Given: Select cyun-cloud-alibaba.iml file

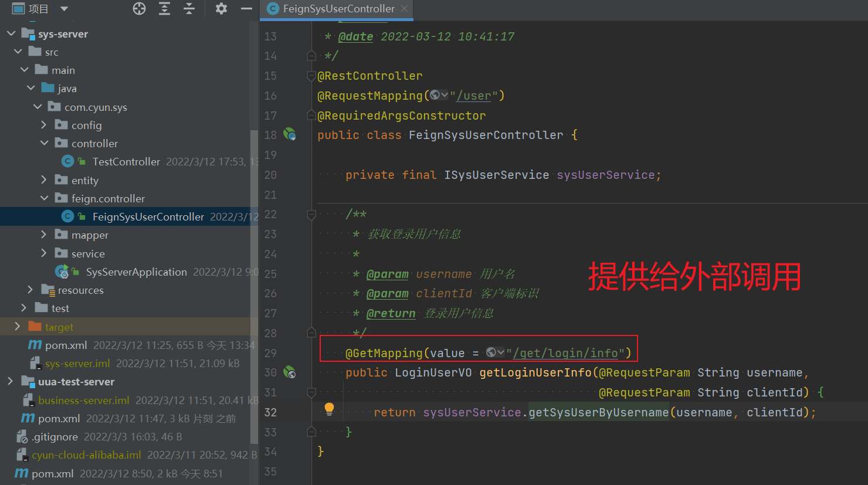Looking at the screenshot, I should 86,455.
